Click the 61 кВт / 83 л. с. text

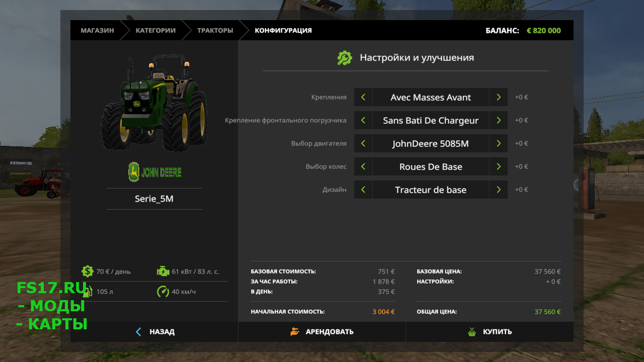(x=195, y=271)
